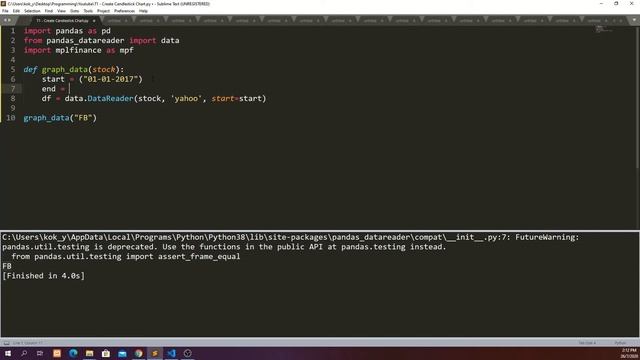Click the 'yahoo' string in line 8

(x=186, y=98)
